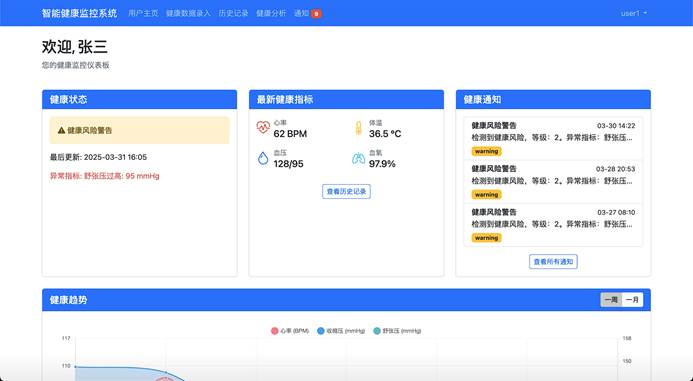This screenshot has height=381, width=693.
Task: Click 查看历史记录 button
Action: pyautogui.click(x=346, y=191)
